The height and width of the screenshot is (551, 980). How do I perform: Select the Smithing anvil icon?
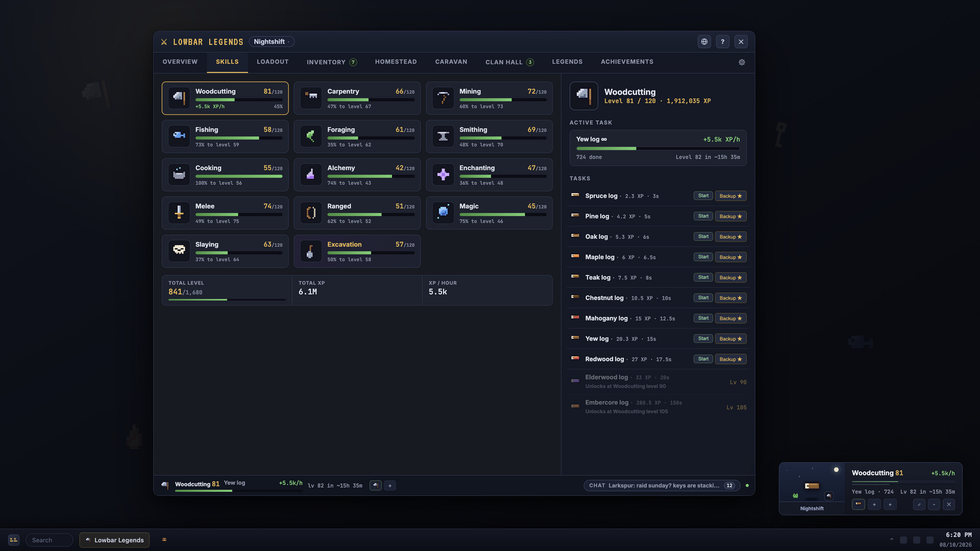point(443,136)
